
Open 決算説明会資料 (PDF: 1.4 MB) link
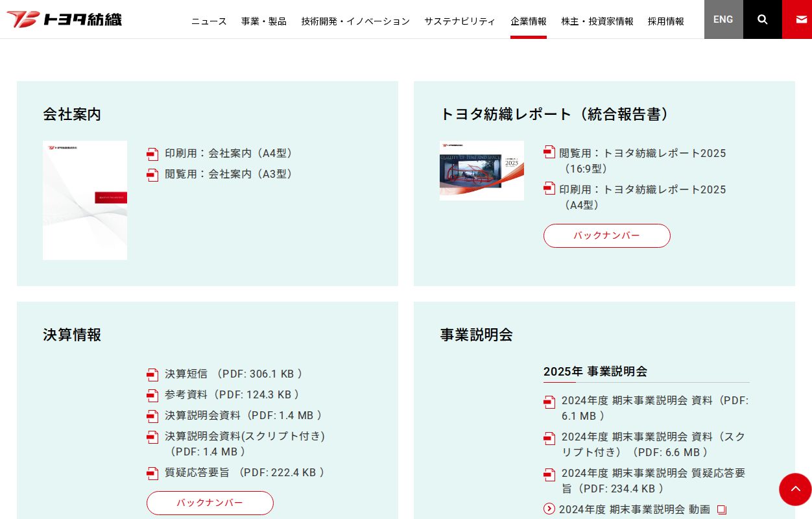(x=244, y=416)
